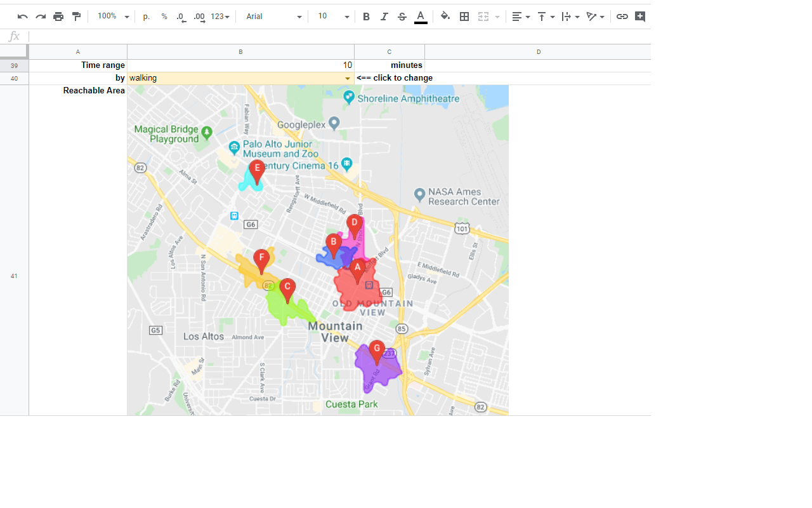Image resolution: width=812 pixels, height=508 pixels.
Task: Toggle italic formatting
Action: (384, 17)
